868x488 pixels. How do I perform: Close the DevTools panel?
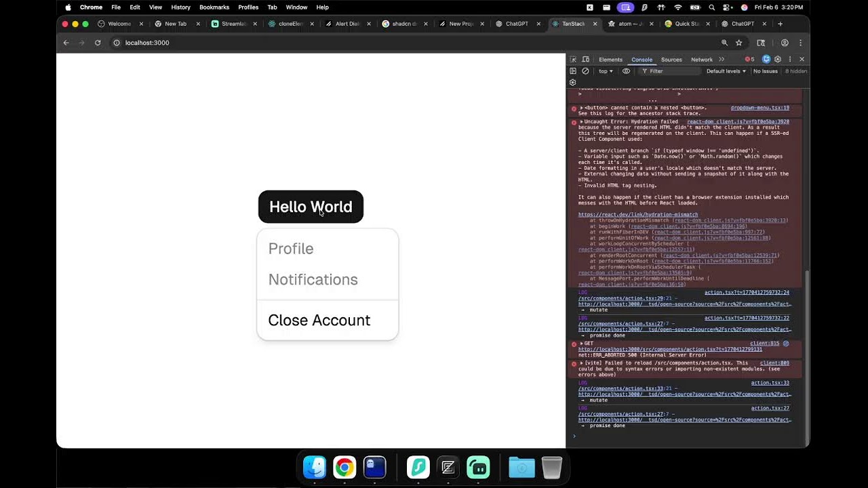click(x=801, y=60)
